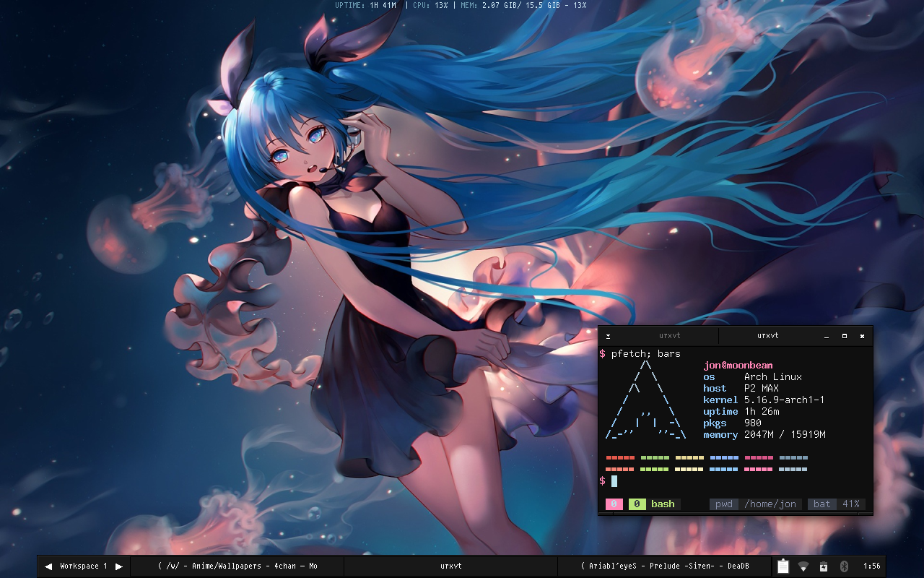Click the 'pfetch; bars' command line
Image resolution: width=924 pixels, height=578 pixels.
646,354
